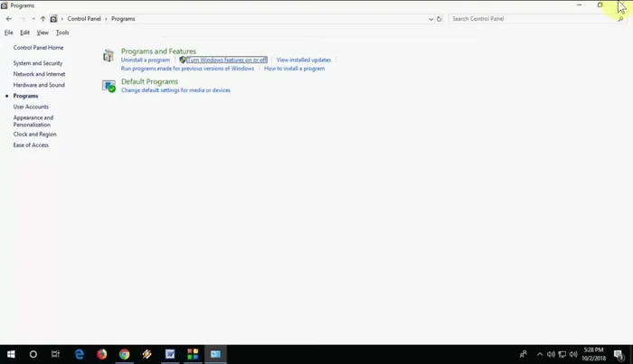Open the Windows Start menu
This screenshot has width=633, height=364.
(11, 354)
